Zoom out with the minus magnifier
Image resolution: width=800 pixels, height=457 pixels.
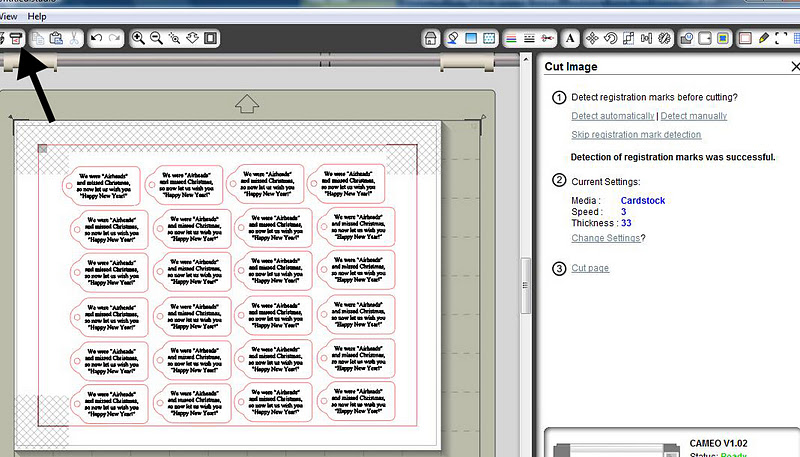pyautogui.click(x=156, y=38)
